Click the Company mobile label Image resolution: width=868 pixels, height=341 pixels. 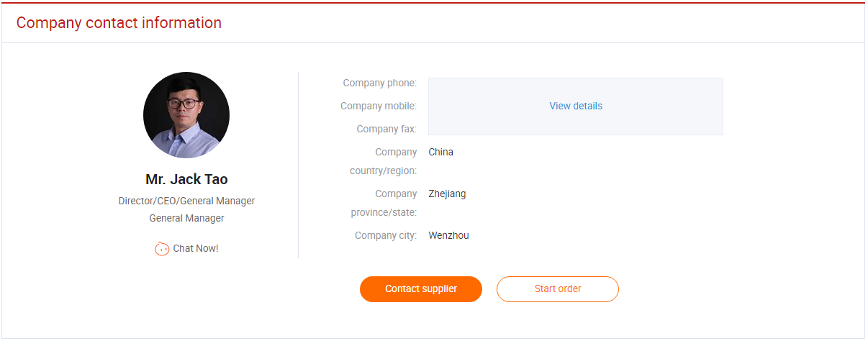pos(379,106)
